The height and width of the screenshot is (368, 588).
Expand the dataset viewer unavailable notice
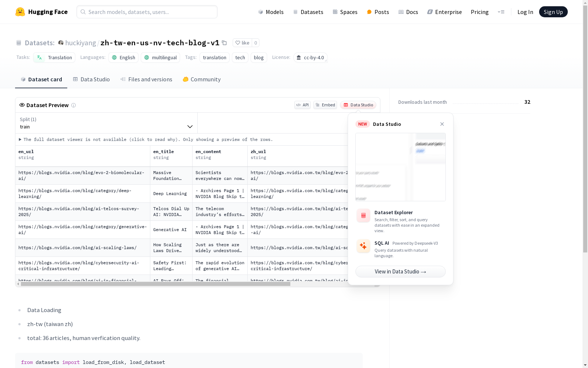click(146, 139)
